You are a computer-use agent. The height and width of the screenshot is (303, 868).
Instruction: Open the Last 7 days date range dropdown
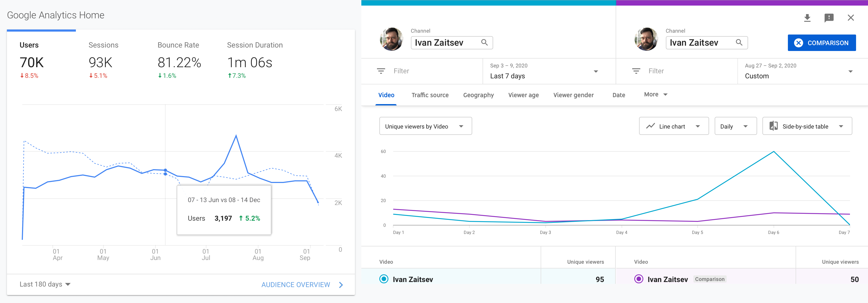coord(549,71)
